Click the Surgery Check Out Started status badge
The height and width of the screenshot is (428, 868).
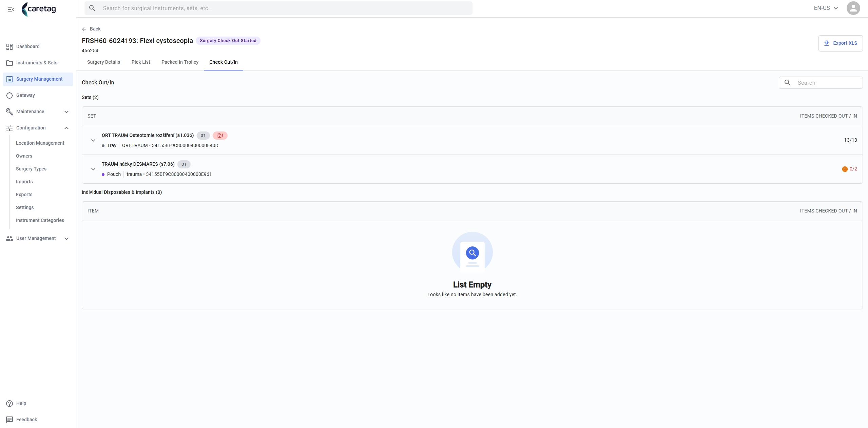click(228, 41)
